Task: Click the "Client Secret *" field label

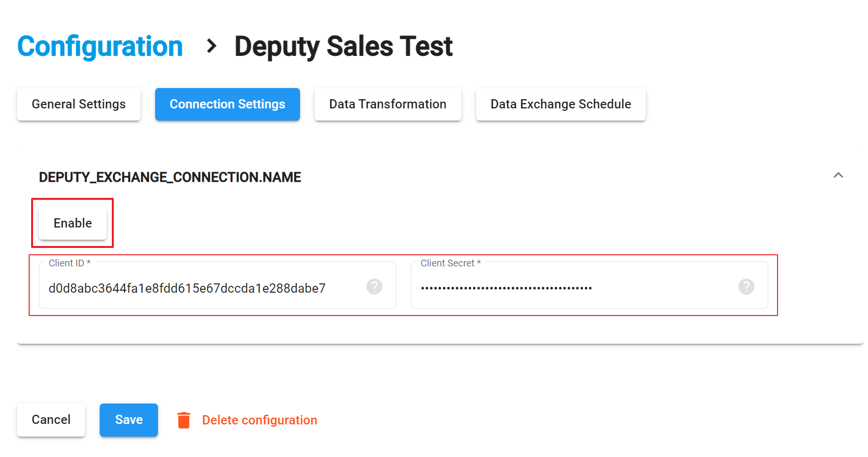Action: (450, 263)
